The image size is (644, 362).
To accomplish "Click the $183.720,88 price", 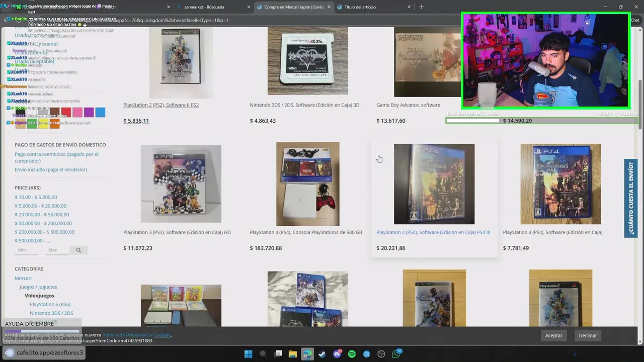I will click(x=266, y=248).
